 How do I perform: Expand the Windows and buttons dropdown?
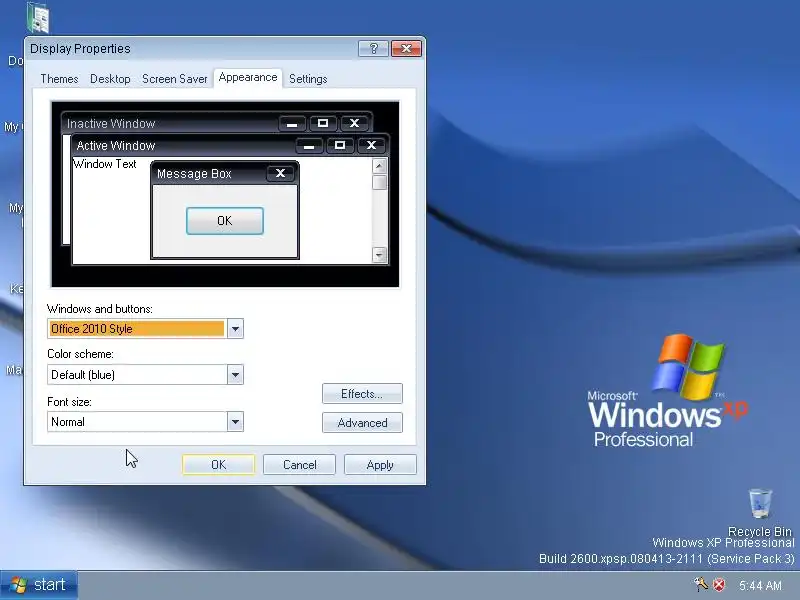pyautogui.click(x=235, y=329)
